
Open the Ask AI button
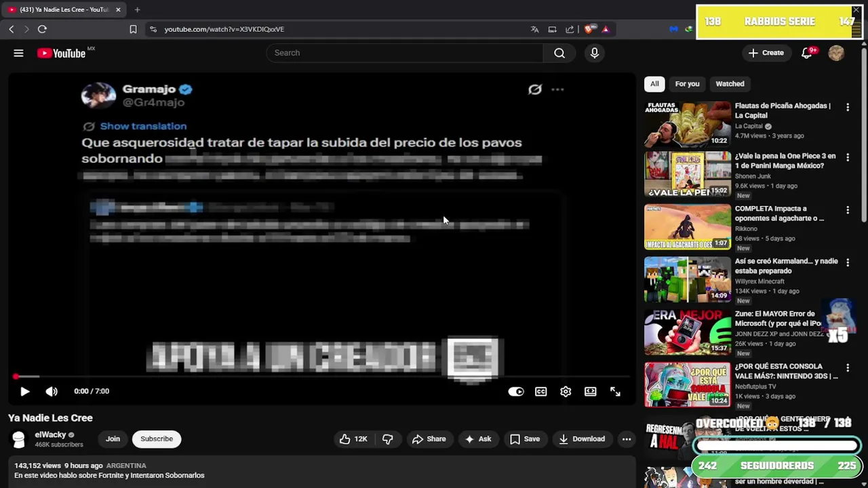coord(477,439)
